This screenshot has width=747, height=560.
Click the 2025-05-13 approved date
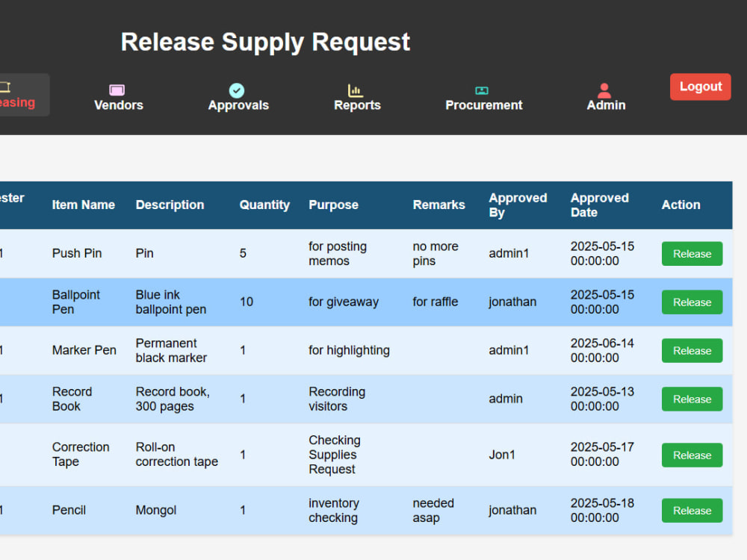[602, 399]
